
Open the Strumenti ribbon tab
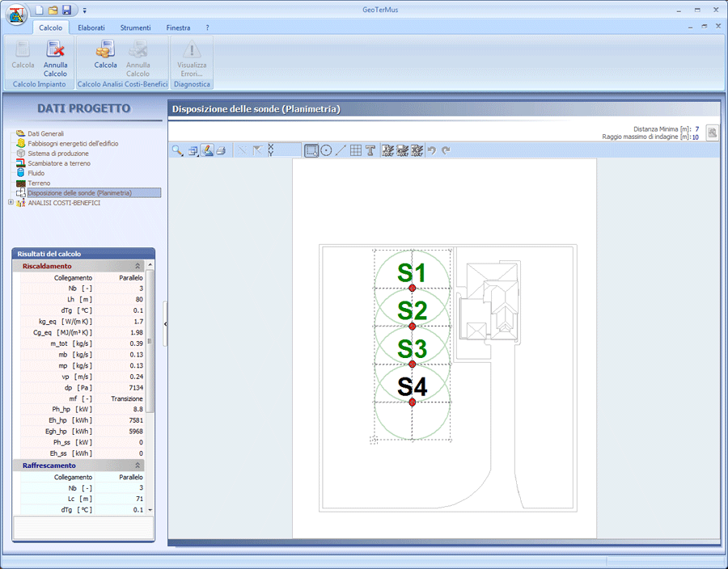tap(135, 27)
